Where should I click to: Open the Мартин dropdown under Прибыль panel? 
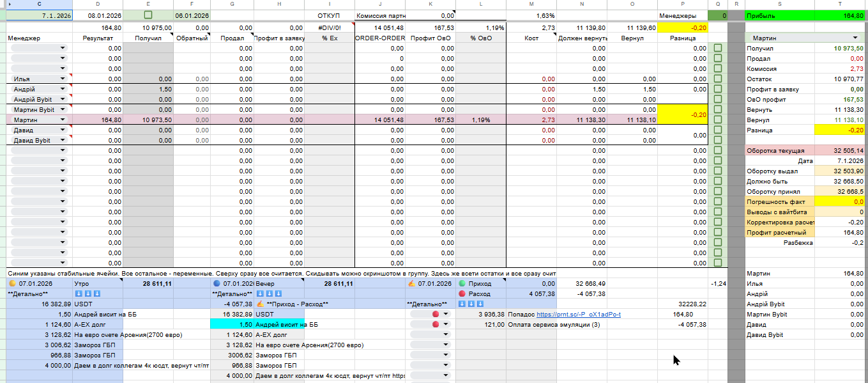point(855,38)
